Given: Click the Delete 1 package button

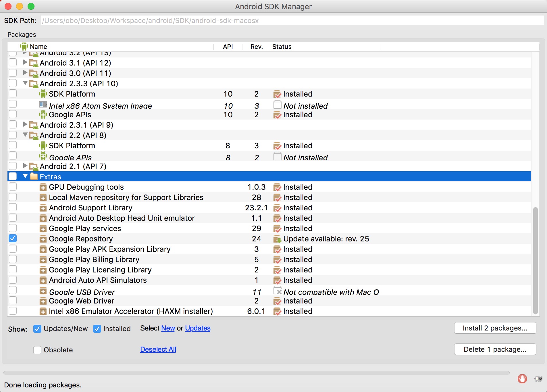Looking at the screenshot, I should [x=495, y=349].
